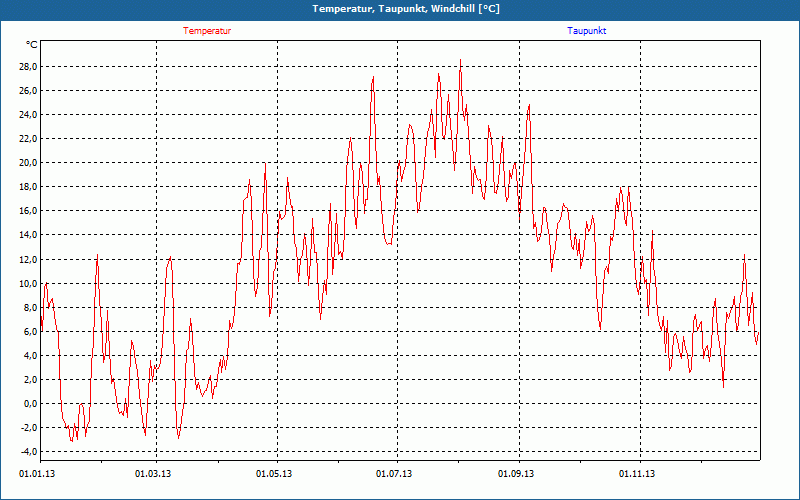Click the °C unit label on the axis
This screenshot has height=500, width=800.
pyautogui.click(x=32, y=45)
